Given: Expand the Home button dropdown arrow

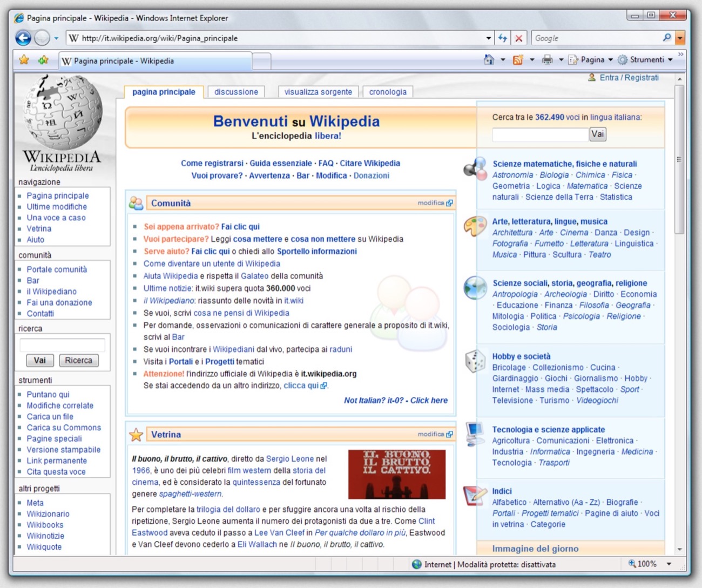Looking at the screenshot, I should 503,59.
